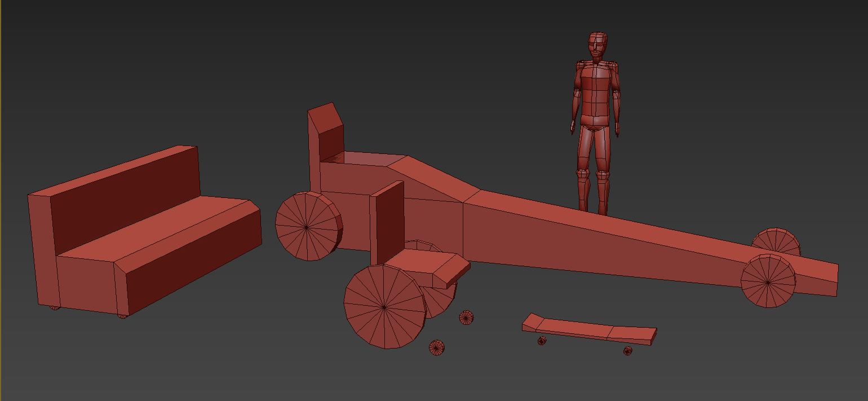Click the wheelchair's large front wheel
The image size is (868, 401).
pyautogui.click(x=384, y=308)
